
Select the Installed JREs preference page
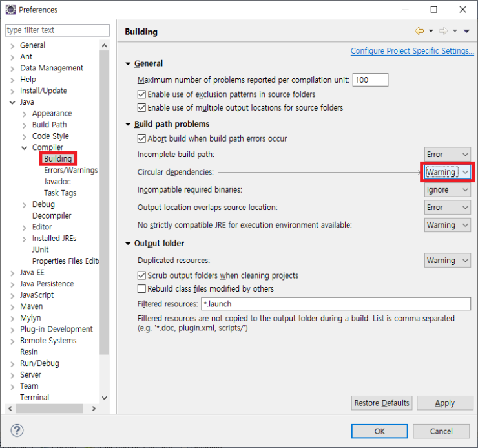54,239
